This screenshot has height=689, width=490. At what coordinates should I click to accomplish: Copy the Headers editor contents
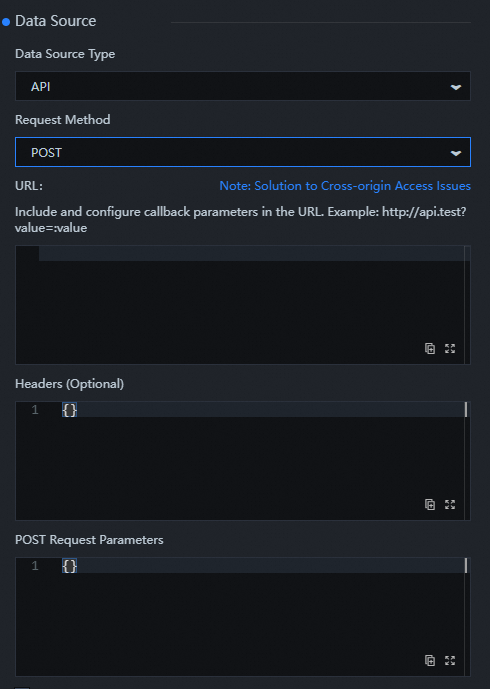click(430, 504)
